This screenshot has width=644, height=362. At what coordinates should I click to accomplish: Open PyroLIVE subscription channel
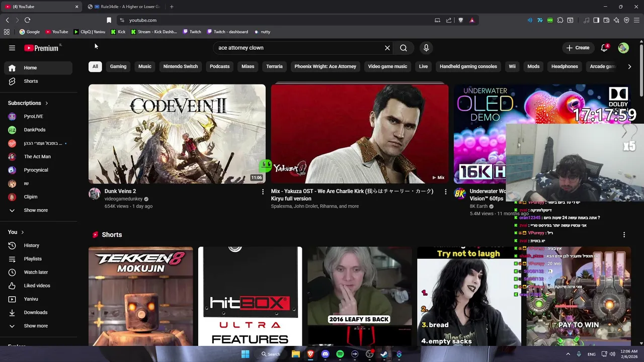38,116
